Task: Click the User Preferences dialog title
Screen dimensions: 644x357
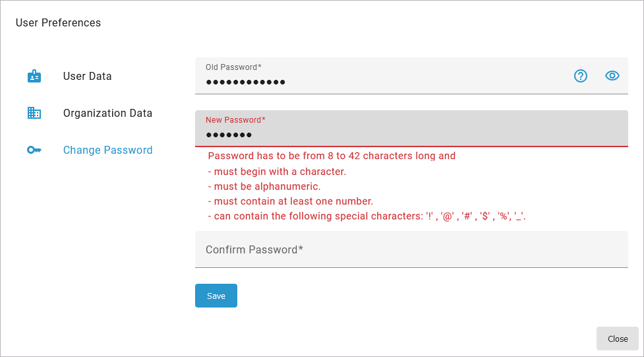Action: point(58,23)
